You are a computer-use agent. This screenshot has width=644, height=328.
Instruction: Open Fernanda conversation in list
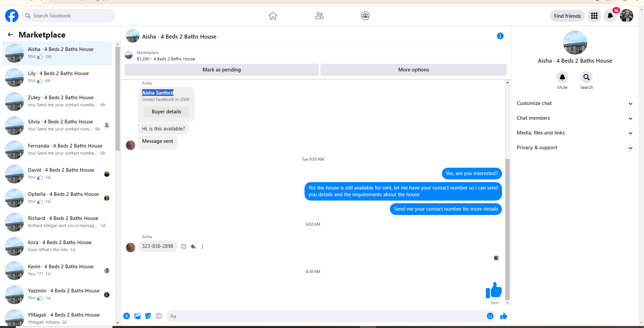[x=57, y=150]
